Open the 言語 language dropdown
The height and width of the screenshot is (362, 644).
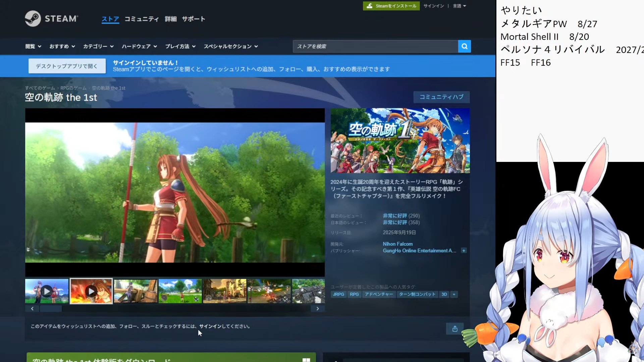pyautogui.click(x=459, y=6)
